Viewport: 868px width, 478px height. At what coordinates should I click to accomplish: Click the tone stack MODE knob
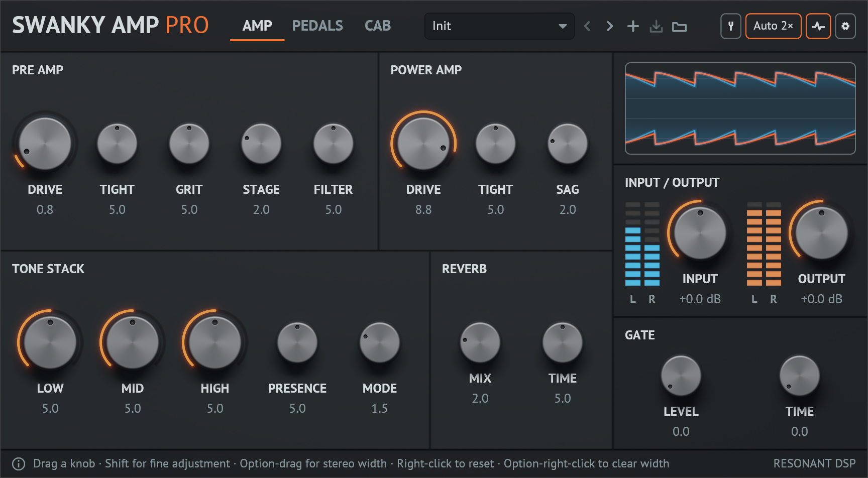pyautogui.click(x=380, y=342)
